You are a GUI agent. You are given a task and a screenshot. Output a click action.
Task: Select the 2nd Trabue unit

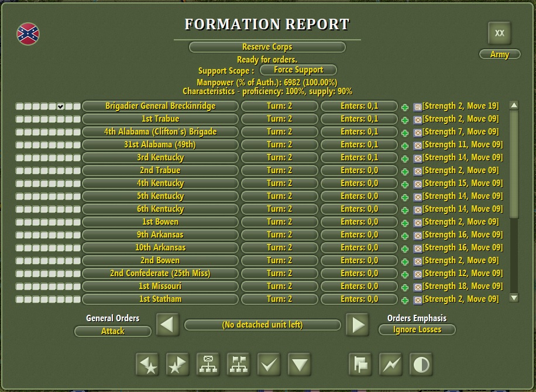(160, 170)
